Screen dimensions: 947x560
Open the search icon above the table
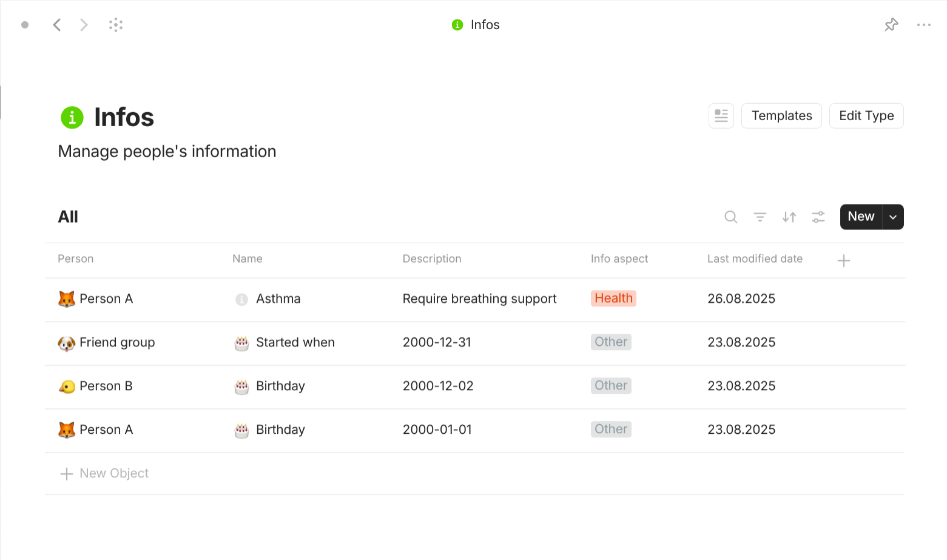(730, 217)
